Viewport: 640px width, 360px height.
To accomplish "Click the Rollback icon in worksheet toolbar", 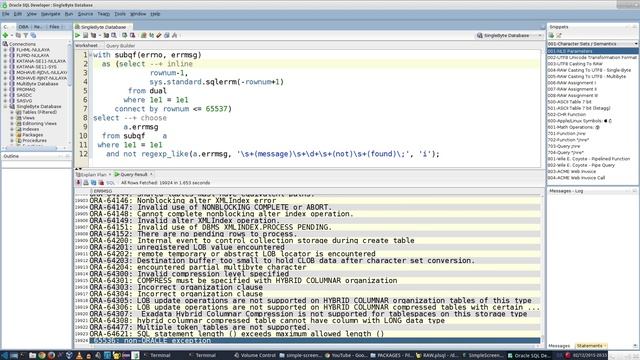I will [x=132, y=36].
